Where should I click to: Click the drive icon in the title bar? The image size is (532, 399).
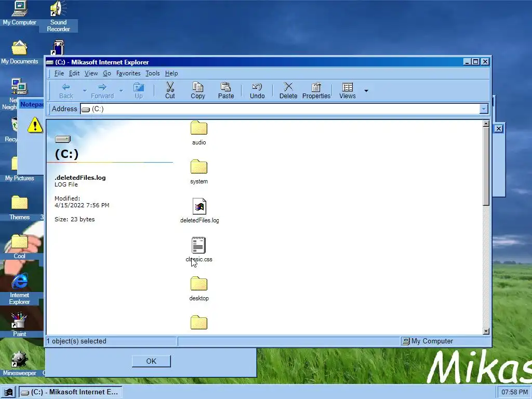tap(50, 62)
